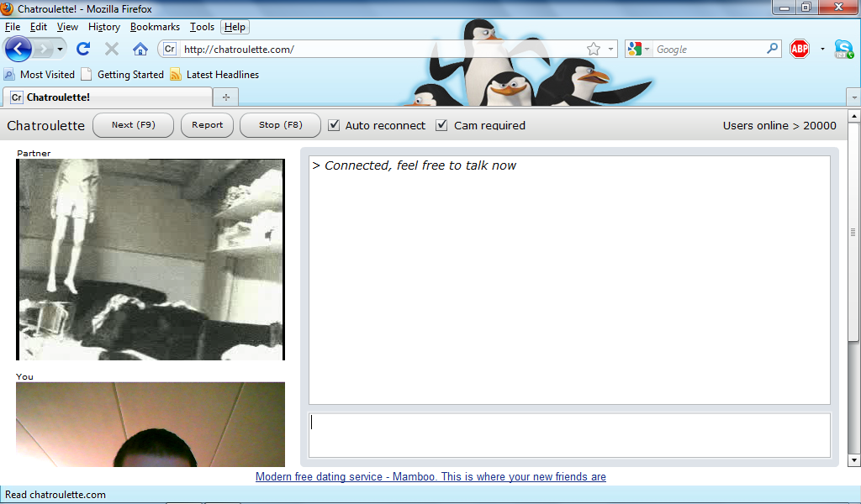This screenshot has height=504, width=861.
Task: Open the File menu
Action: click(x=12, y=27)
